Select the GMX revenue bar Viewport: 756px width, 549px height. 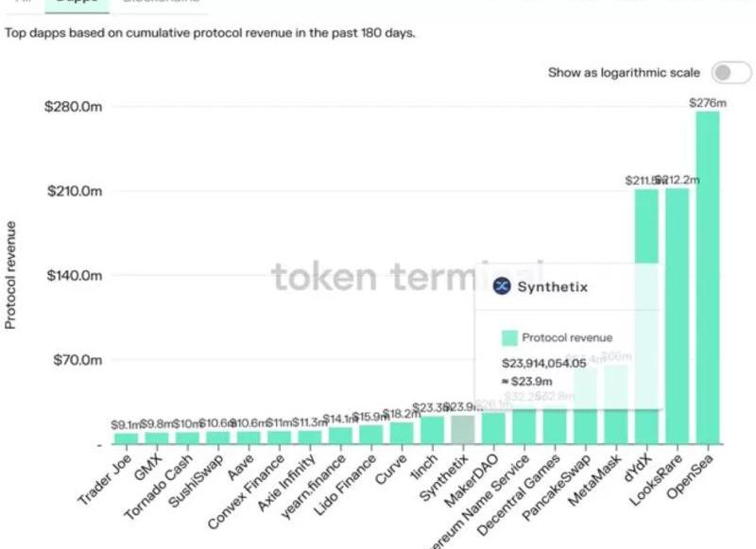coord(157,438)
